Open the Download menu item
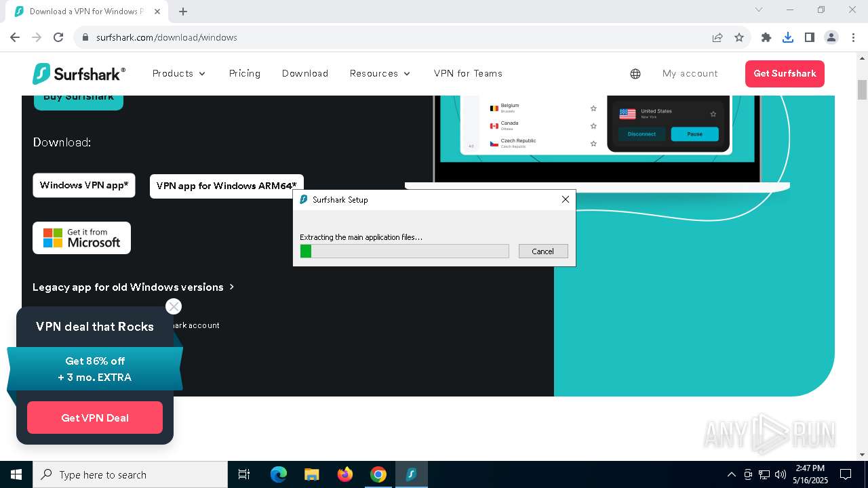The height and width of the screenshot is (488, 868). [305, 73]
